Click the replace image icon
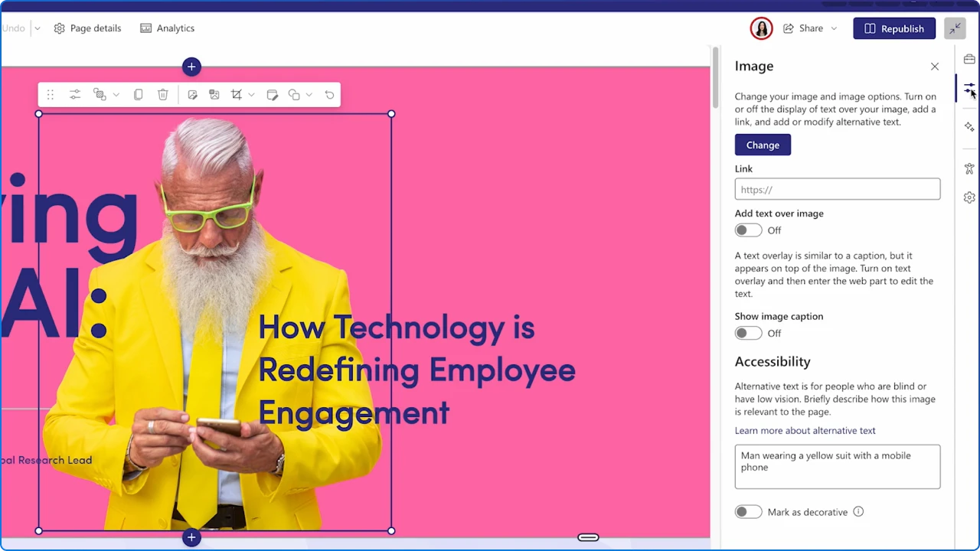The width and height of the screenshot is (980, 551). tap(214, 94)
